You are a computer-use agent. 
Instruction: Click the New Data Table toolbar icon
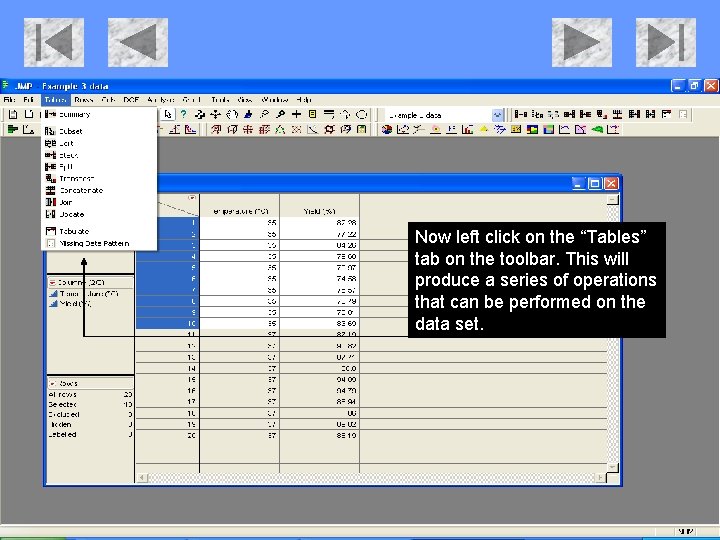(x=13, y=114)
